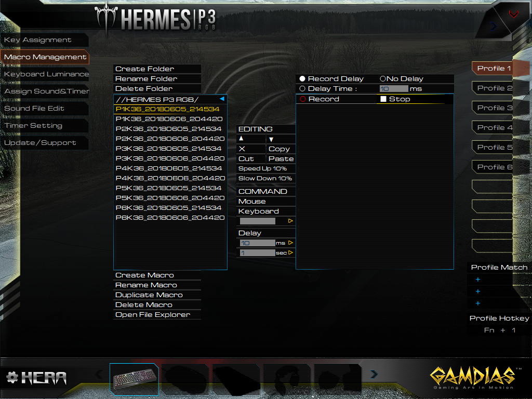Copy the selected macro step

click(x=279, y=149)
